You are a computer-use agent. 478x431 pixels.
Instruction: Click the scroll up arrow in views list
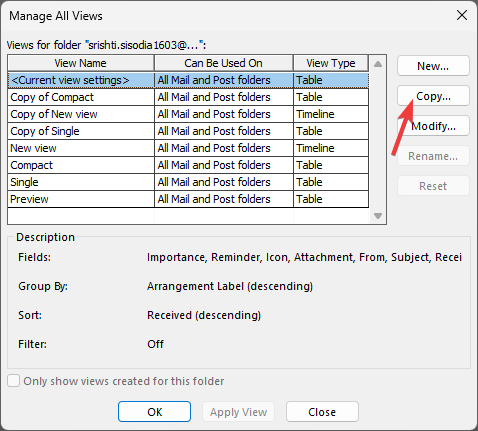click(378, 64)
